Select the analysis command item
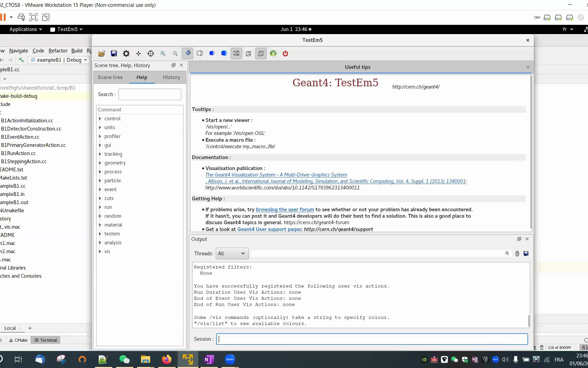 pos(113,243)
